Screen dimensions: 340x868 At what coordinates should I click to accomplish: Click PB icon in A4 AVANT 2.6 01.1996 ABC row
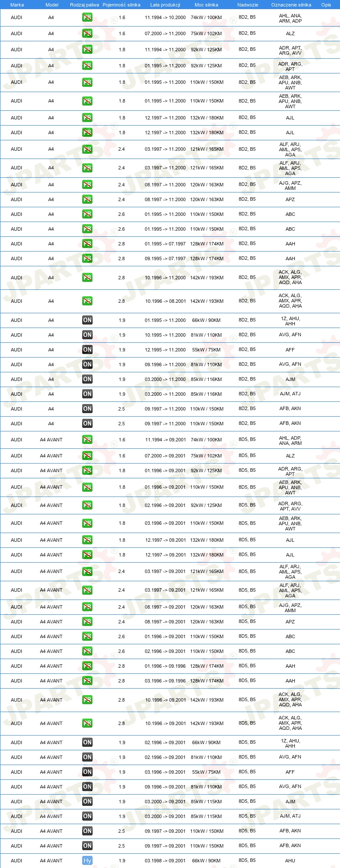click(87, 636)
